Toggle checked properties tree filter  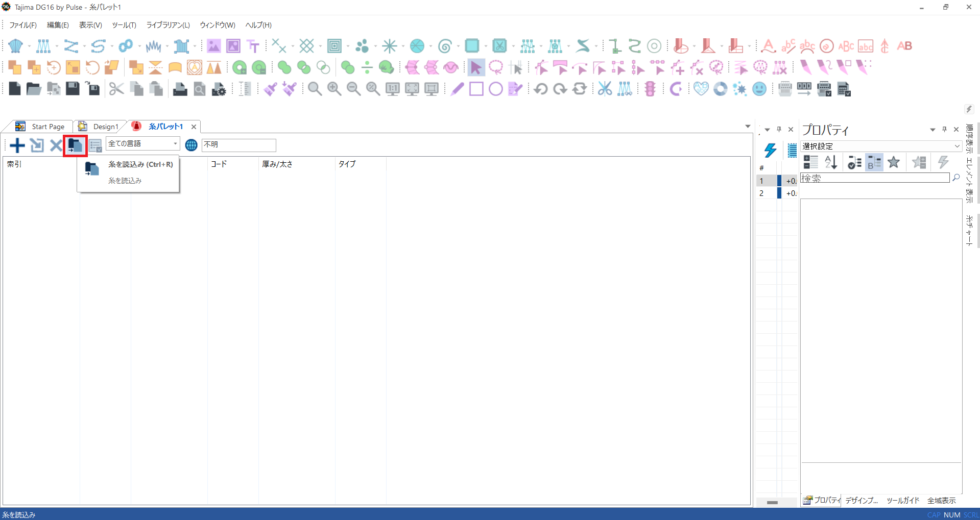pyautogui.click(x=854, y=162)
